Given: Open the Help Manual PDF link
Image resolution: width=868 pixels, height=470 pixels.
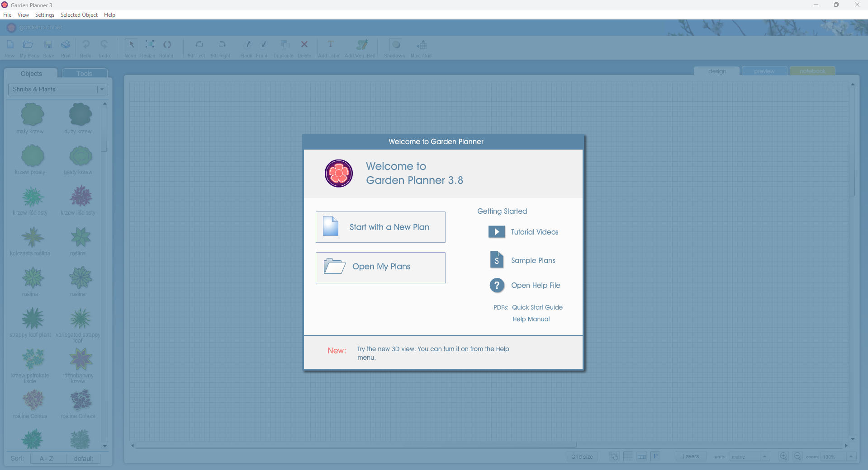Looking at the screenshot, I should coord(531,319).
